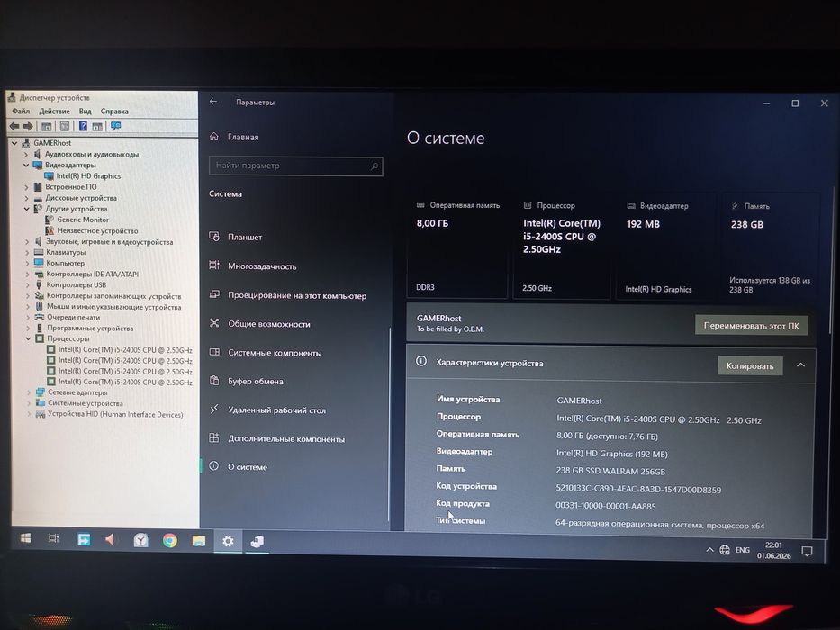Select Intel(R) HD Graphics device
This screenshot has height=630, width=840.
coord(88,175)
